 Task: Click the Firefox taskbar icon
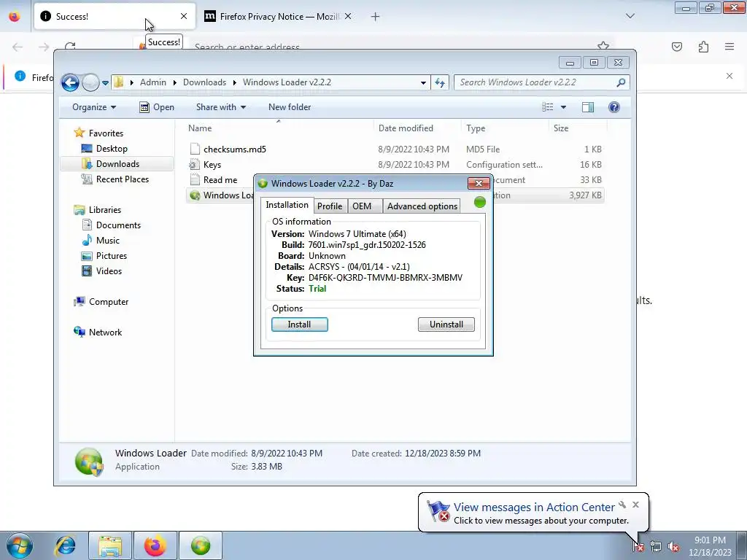pyautogui.click(x=155, y=545)
